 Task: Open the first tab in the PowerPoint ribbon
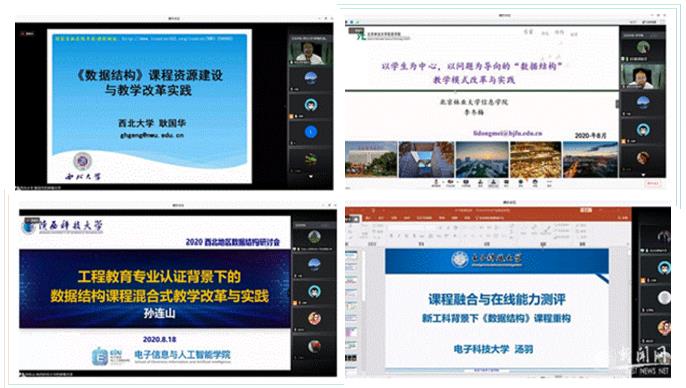click(368, 217)
